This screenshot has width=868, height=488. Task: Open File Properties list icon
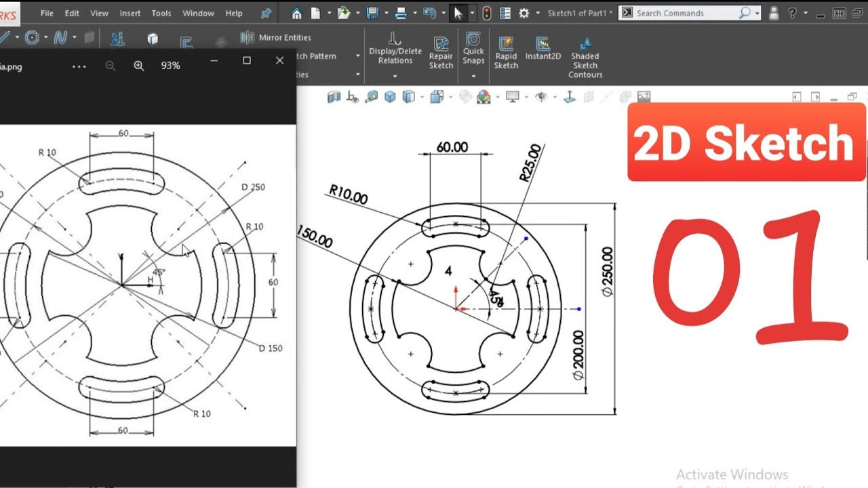[x=505, y=13]
